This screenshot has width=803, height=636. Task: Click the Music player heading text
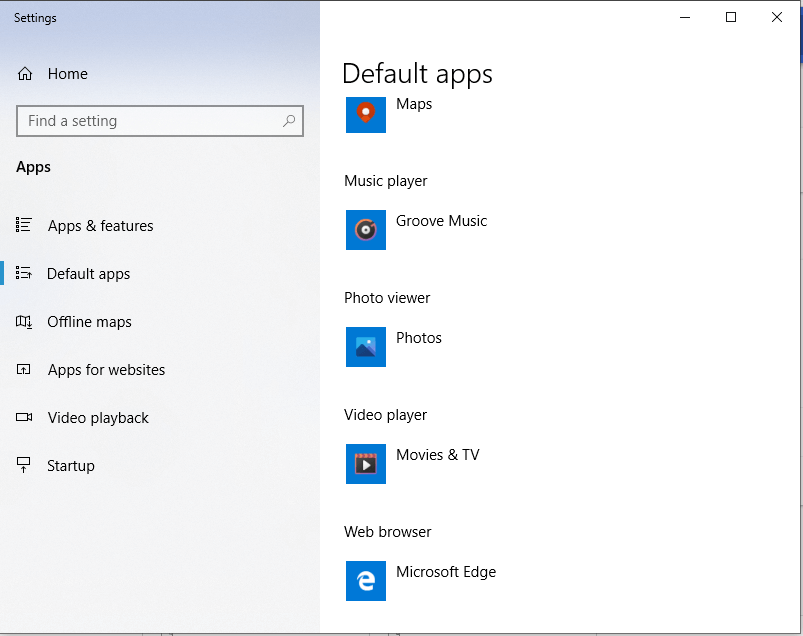tap(386, 181)
